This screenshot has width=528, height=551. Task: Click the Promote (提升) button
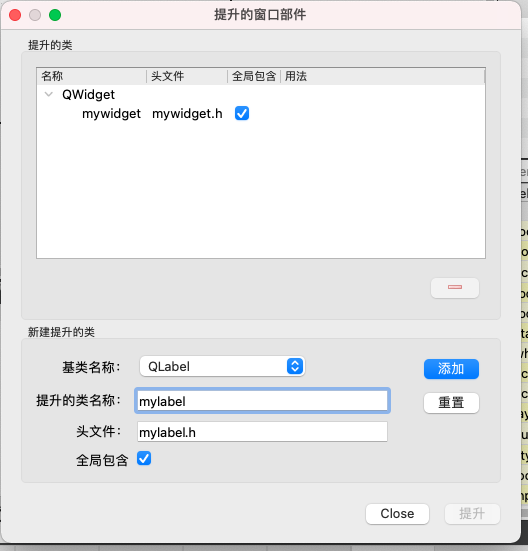click(472, 514)
